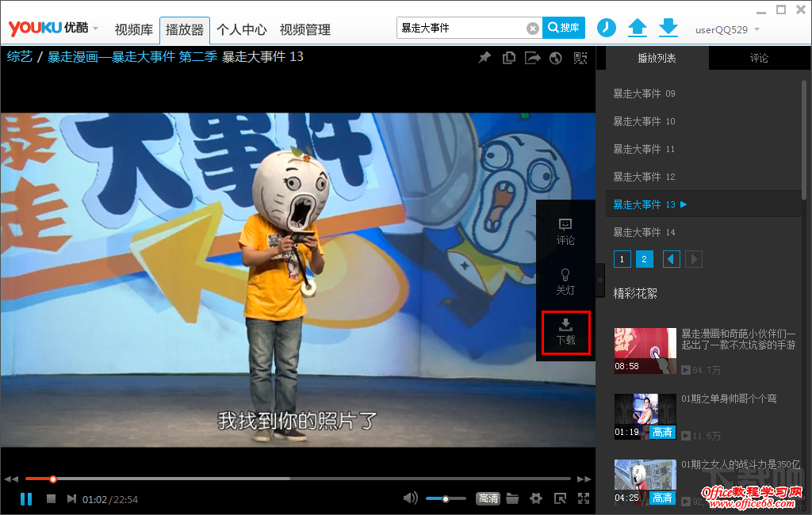Open the 01期之单身帅哥个个弯 title link
The width and height of the screenshot is (812, 515).
(729, 399)
